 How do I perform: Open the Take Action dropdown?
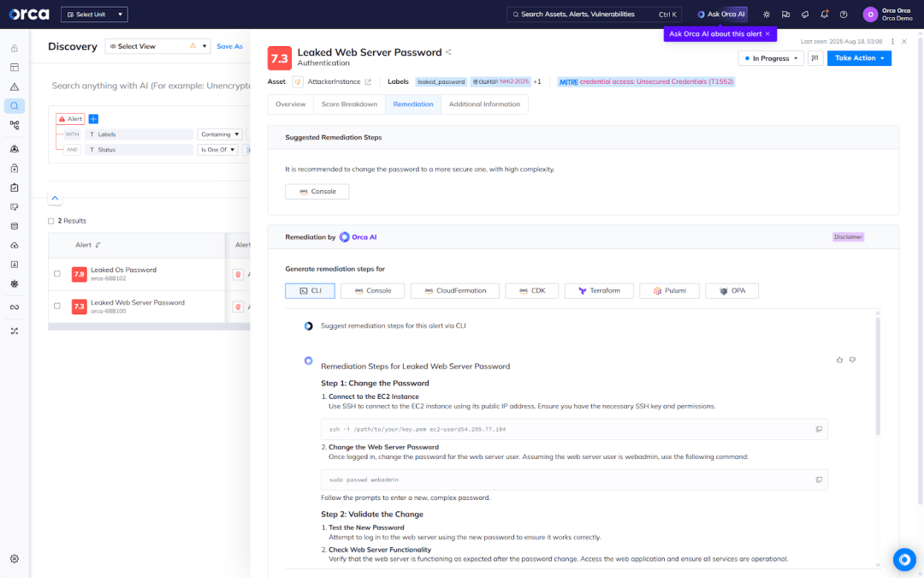[x=859, y=58]
